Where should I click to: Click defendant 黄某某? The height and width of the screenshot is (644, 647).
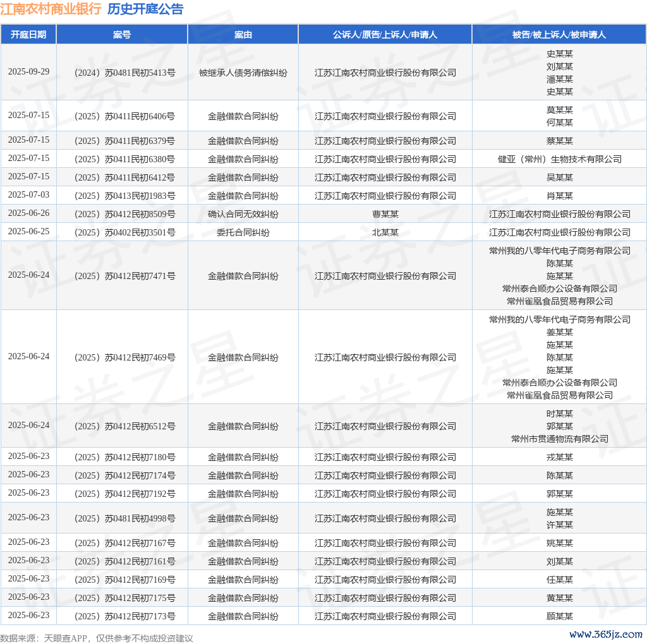pyautogui.click(x=560, y=599)
